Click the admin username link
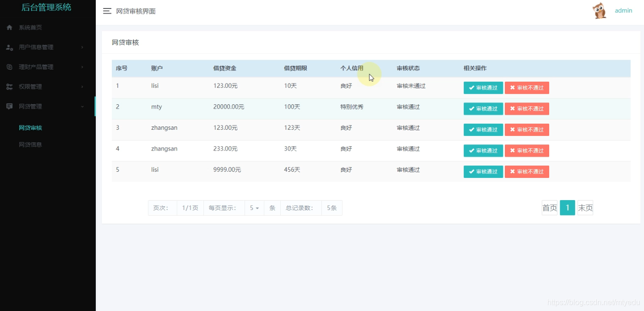The image size is (644, 311). [623, 10]
